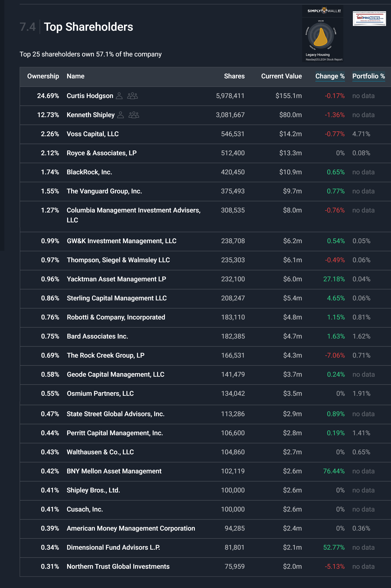
Task: Click American Money Management Corporation name
Action: (x=131, y=528)
